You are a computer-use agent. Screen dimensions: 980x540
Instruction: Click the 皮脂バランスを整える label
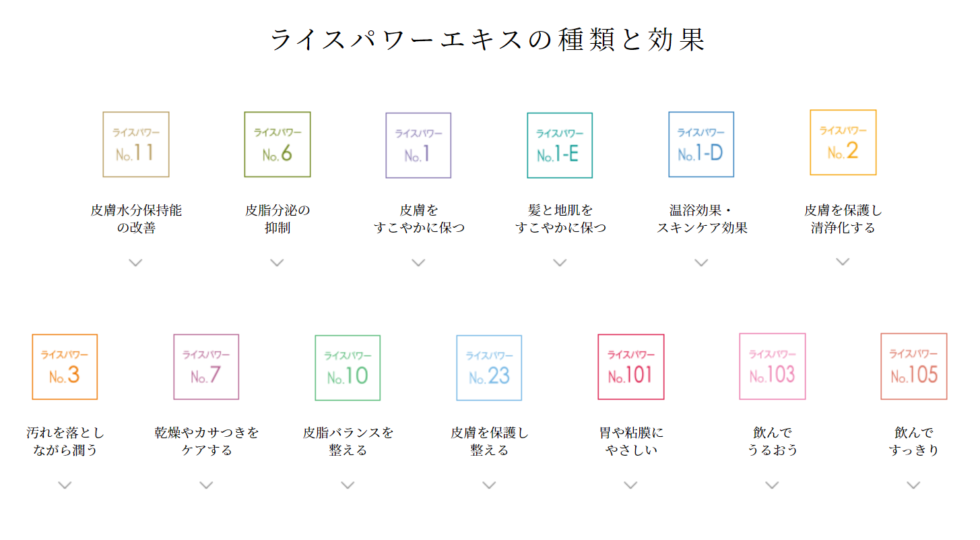348,441
